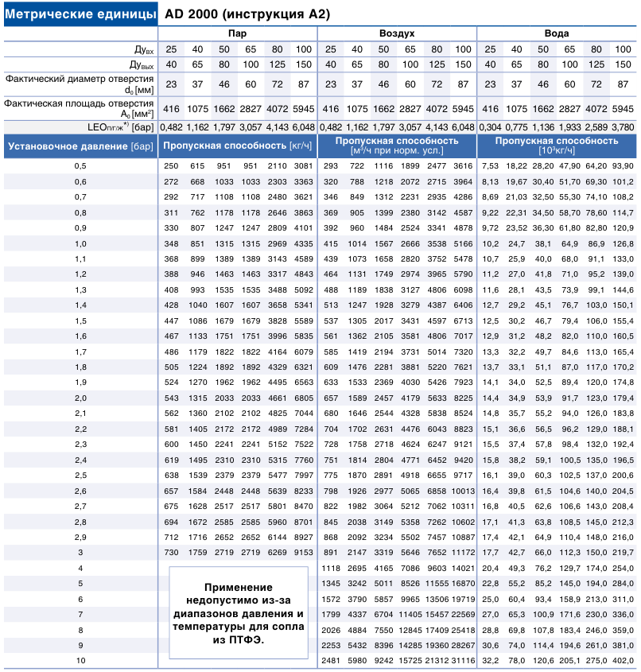
Task: Select the capacity header "[10³кг/ч]" for water
Action: [x=556, y=151]
